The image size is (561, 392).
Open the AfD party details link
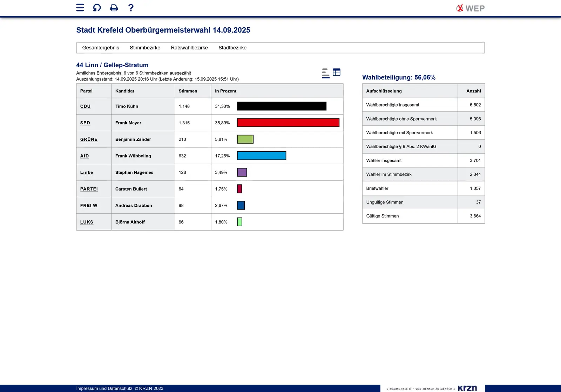(x=84, y=156)
